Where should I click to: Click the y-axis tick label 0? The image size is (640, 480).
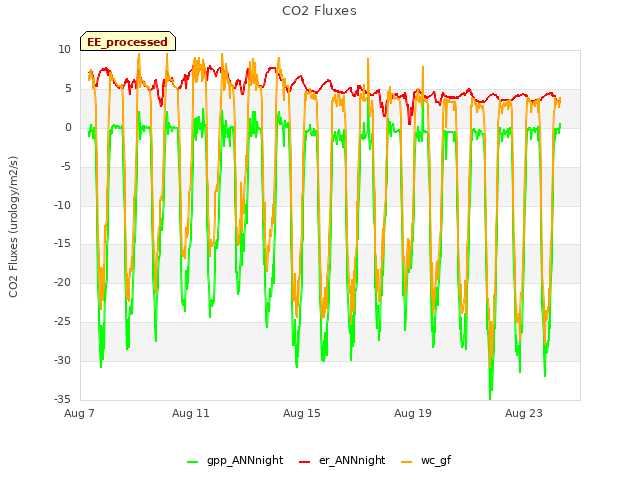(x=68, y=128)
